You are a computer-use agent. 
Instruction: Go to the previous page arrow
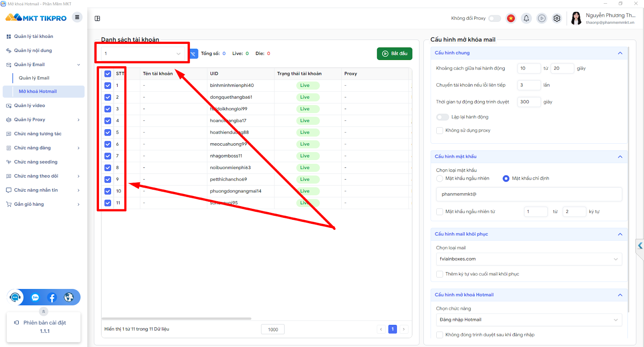pos(381,329)
